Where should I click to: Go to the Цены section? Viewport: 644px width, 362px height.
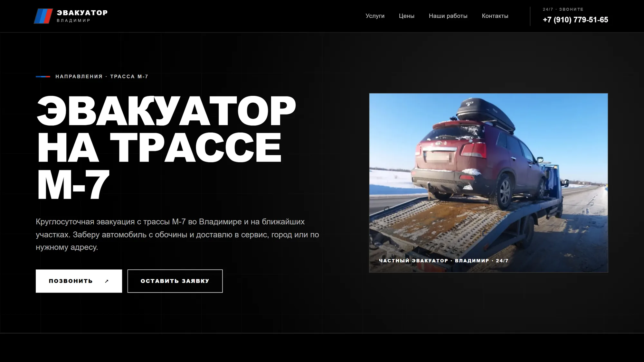(406, 16)
